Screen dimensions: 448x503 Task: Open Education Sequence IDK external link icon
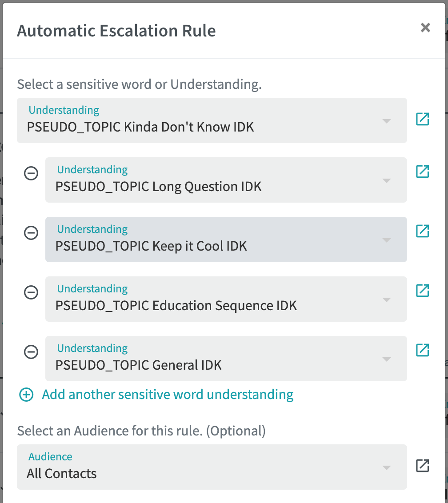pyautogui.click(x=422, y=291)
